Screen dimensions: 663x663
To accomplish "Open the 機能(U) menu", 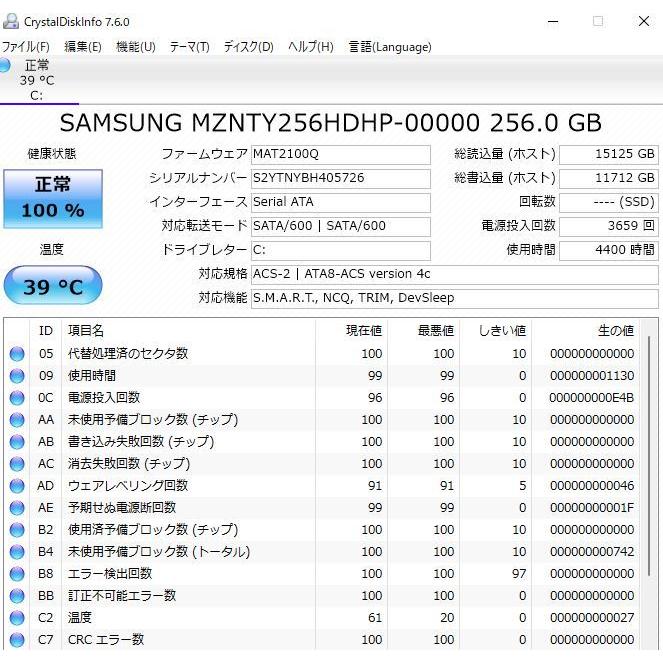I will [136, 47].
